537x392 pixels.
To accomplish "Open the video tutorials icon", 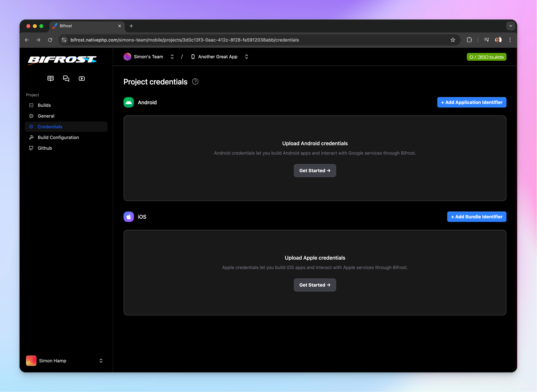I will (82, 78).
